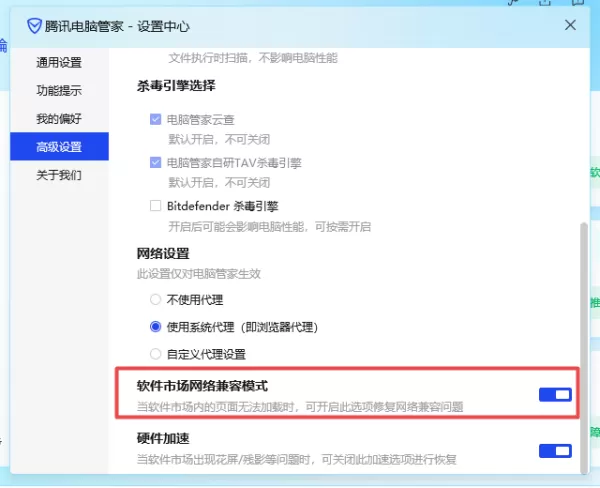Switch to 功能提示 settings

[59, 91]
